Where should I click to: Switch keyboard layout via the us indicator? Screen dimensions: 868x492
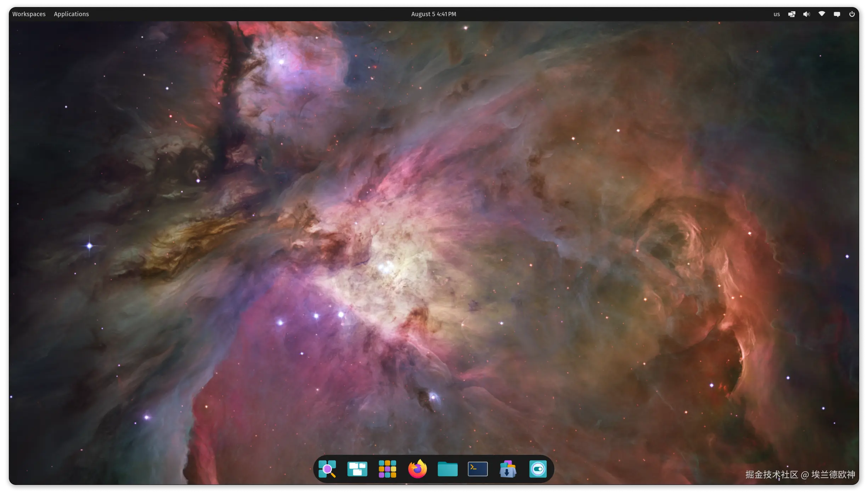[776, 14]
